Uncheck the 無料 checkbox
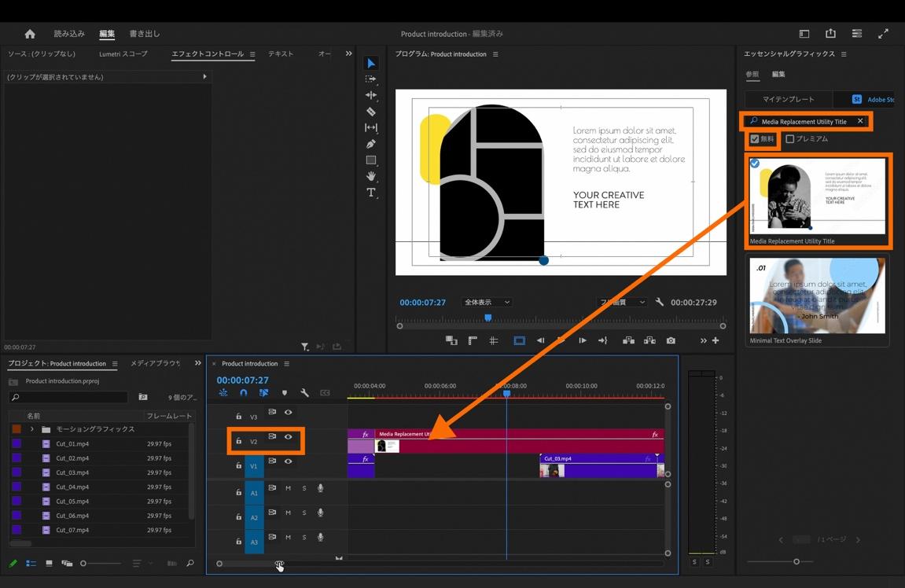 [755, 139]
